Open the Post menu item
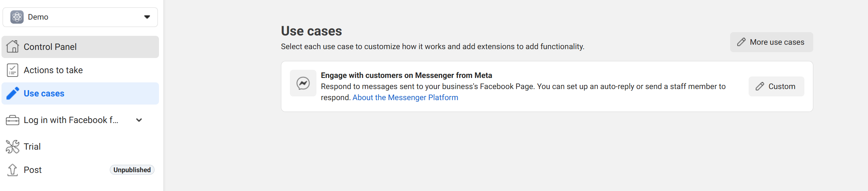This screenshot has width=868, height=191. 33,170
